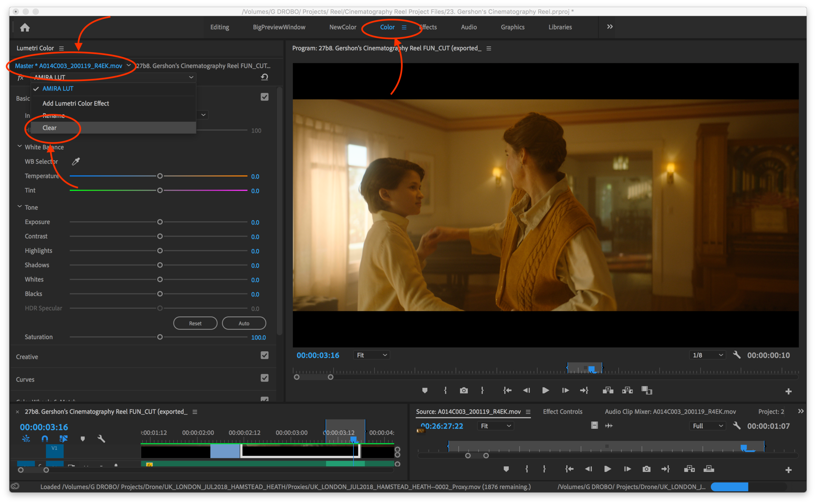Open the Effect Controls tab
The image size is (816, 504).
coord(562,412)
